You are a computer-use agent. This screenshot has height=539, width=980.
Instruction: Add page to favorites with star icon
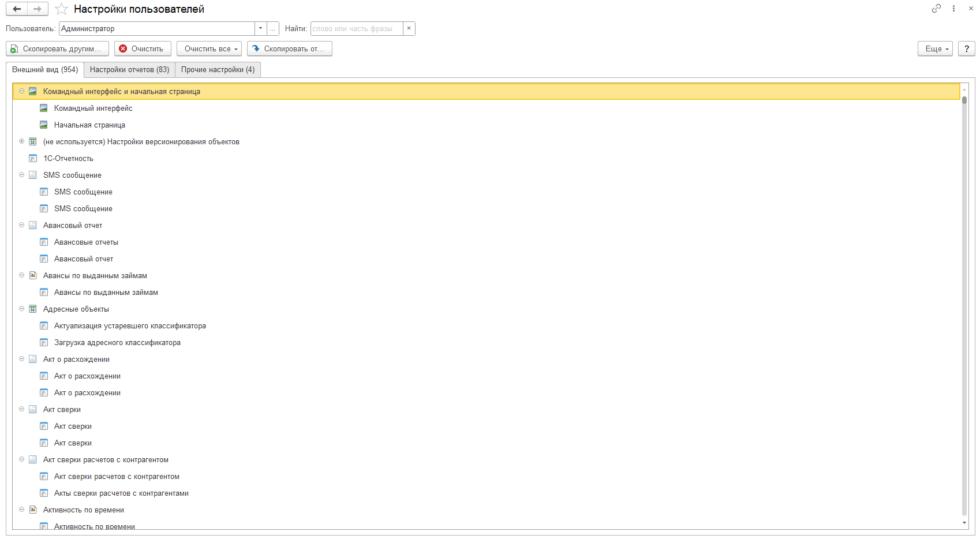pyautogui.click(x=61, y=9)
